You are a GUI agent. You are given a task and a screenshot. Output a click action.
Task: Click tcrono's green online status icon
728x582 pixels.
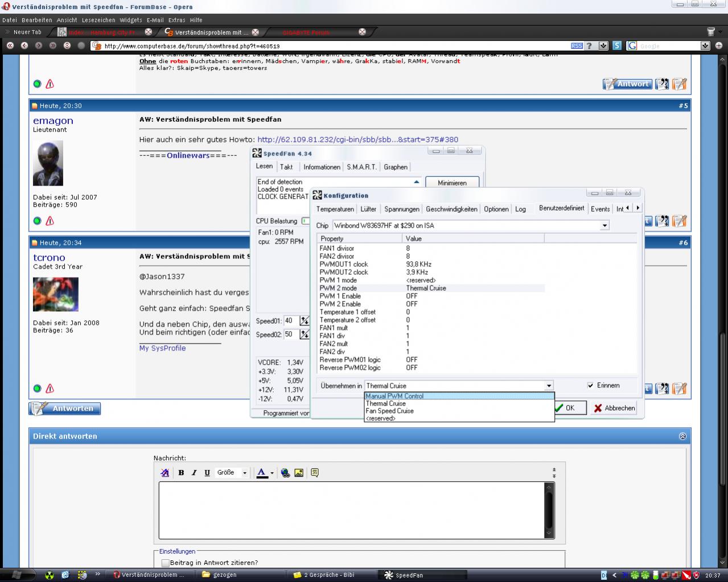click(38, 389)
